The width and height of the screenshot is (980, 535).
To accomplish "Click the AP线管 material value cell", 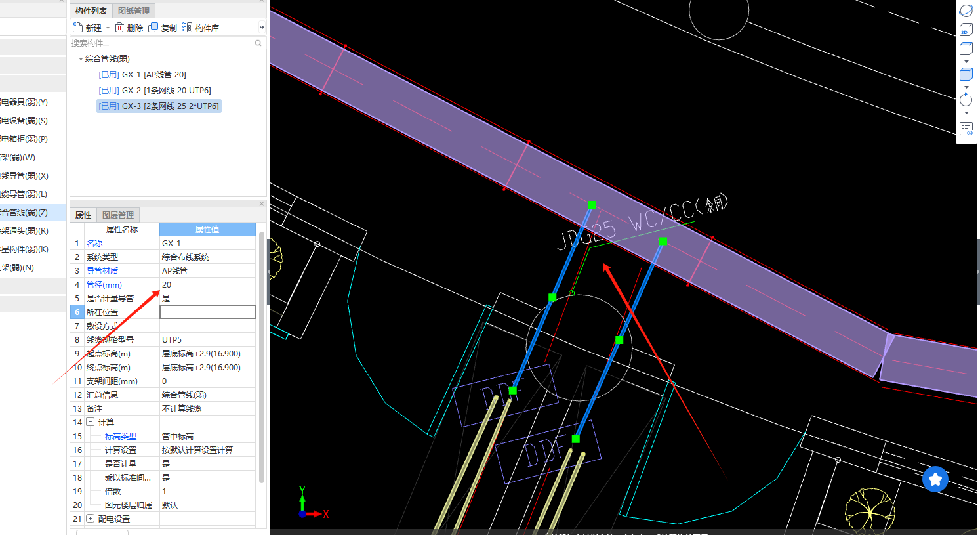I will 207,270.
